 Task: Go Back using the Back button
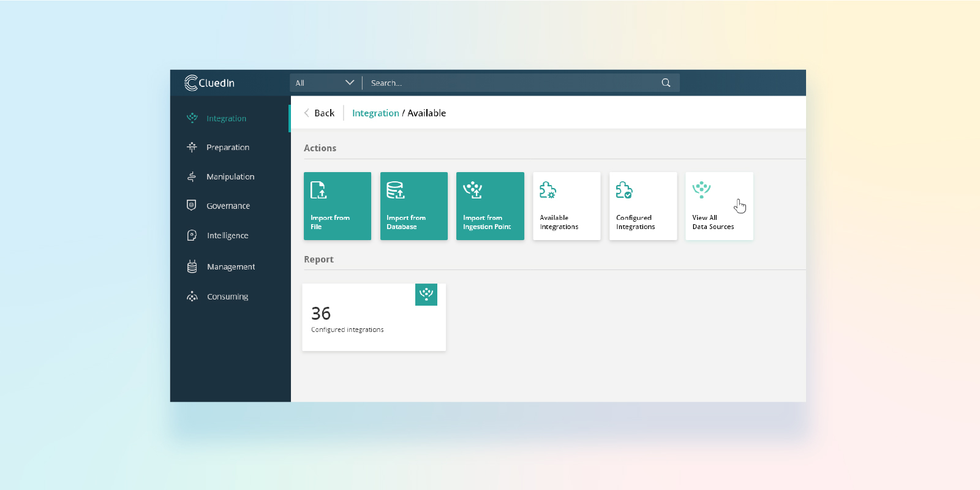(319, 113)
